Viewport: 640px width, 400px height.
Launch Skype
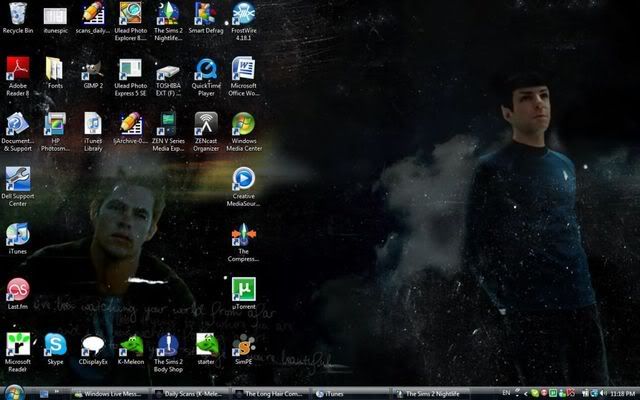(55, 349)
